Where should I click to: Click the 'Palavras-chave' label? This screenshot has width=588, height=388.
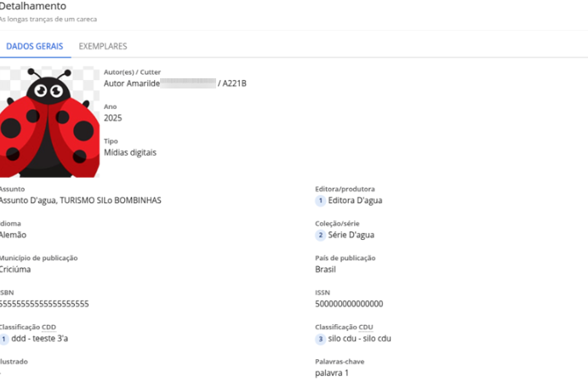[x=340, y=362]
